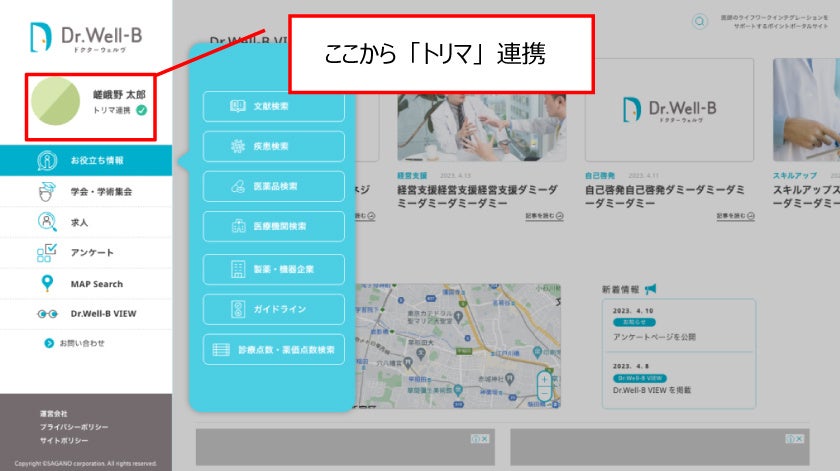Open MAP Search menu item
The width and height of the screenshot is (840, 471).
(86, 283)
